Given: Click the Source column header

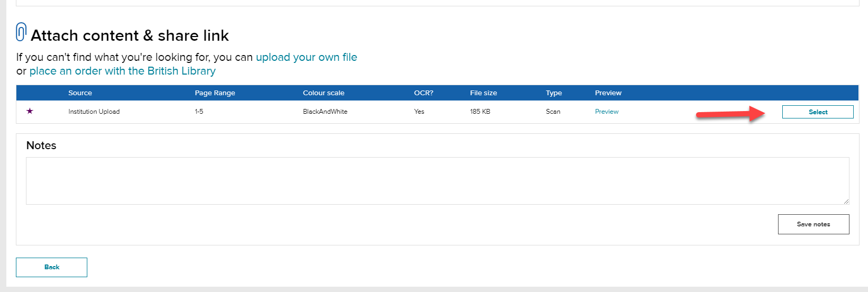Looking at the screenshot, I should tap(80, 93).
